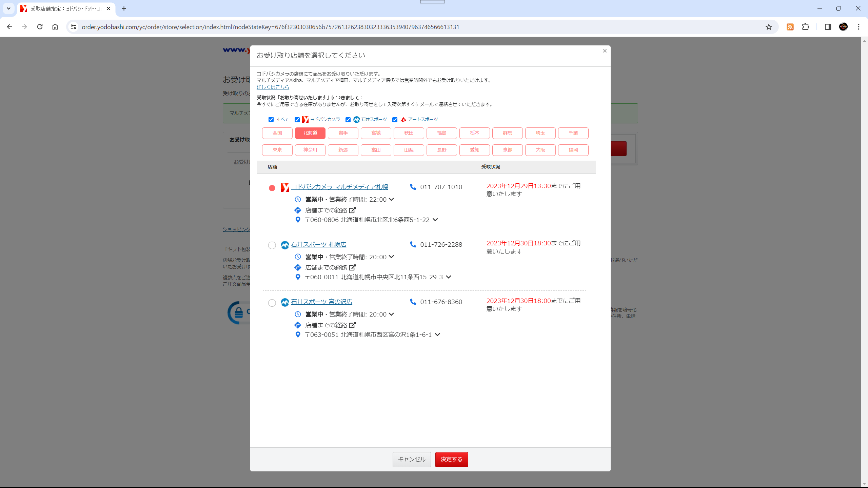The image size is (868, 488).
Task: Toggle the ヨドバシカメラ checkbox
Action: 297,120
